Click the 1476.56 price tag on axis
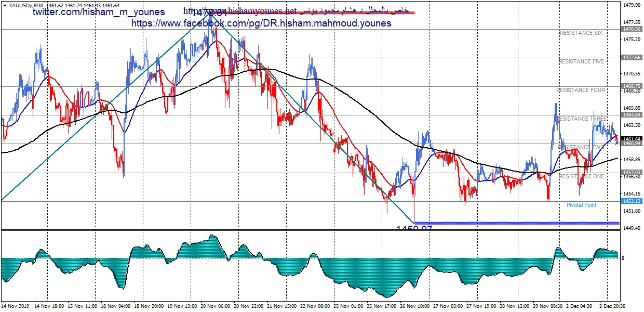Image resolution: width=644 pixels, height=312 pixels. click(x=632, y=29)
